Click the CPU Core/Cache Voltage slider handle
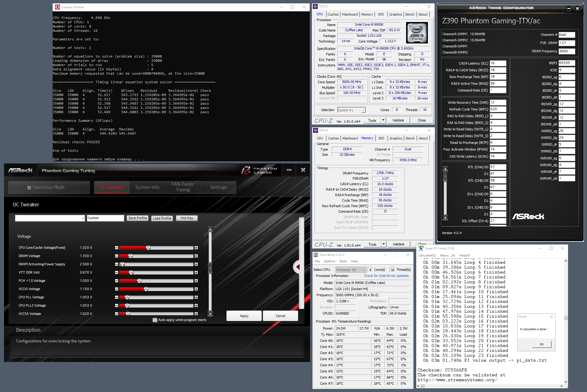 [x=148, y=248]
